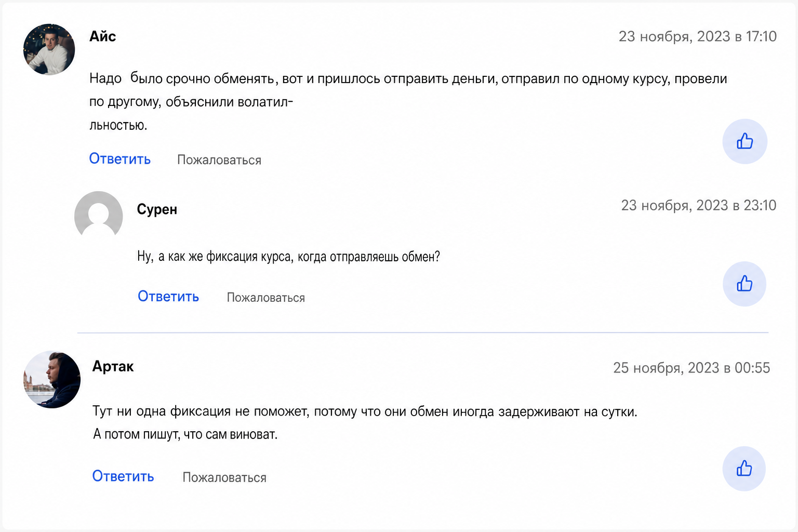The image size is (798, 532).
Task: Click the 23 ноября 23:10 timestamp
Action: tap(699, 206)
